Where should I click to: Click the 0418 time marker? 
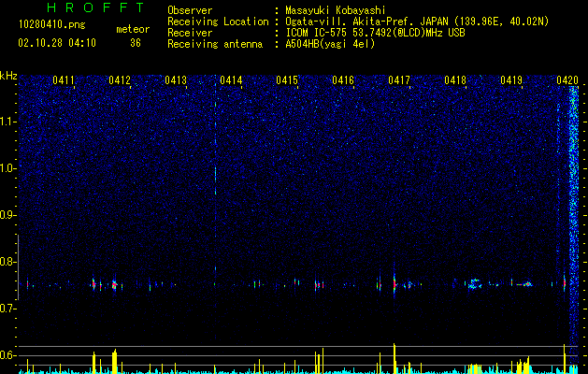(x=455, y=80)
